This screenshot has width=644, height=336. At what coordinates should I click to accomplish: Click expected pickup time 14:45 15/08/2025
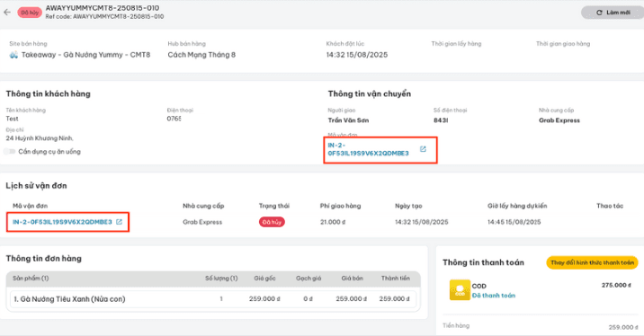514,222
